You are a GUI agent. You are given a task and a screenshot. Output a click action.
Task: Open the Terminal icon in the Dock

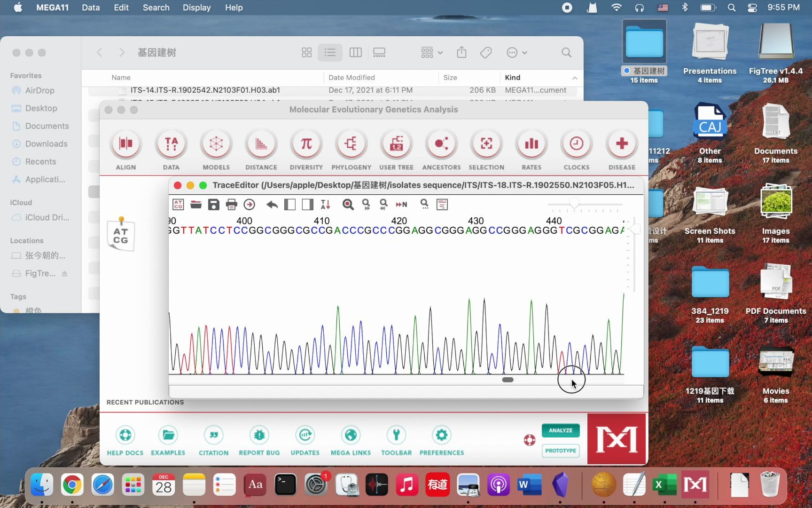click(x=285, y=484)
